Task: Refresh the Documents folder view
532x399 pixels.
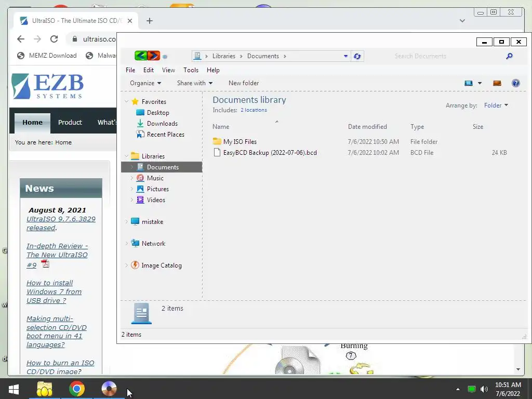Action: [357, 56]
